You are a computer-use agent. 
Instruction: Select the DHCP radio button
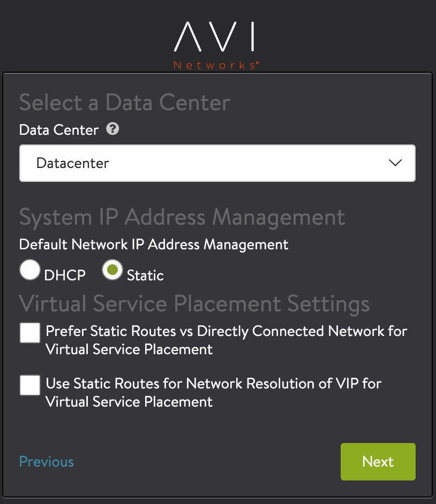click(x=30, y=270)
